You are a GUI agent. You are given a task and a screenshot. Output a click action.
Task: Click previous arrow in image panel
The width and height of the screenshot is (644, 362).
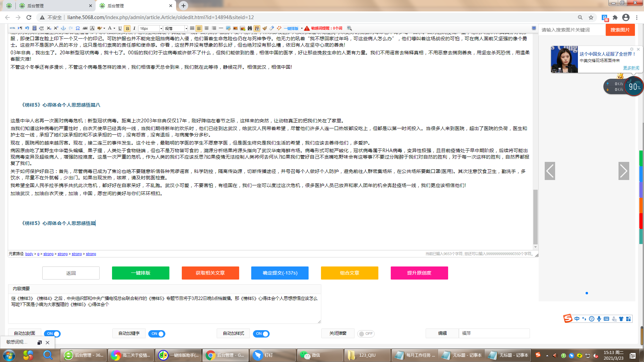[550, 171]
